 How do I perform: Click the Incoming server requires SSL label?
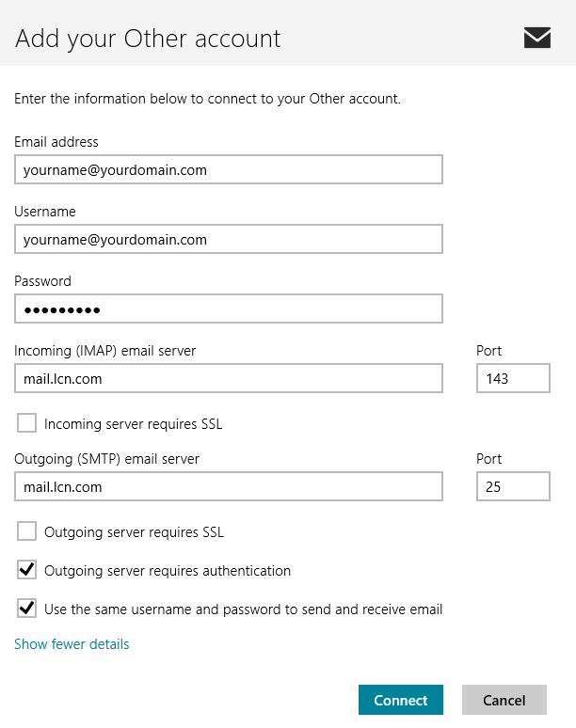pos(134,424)
